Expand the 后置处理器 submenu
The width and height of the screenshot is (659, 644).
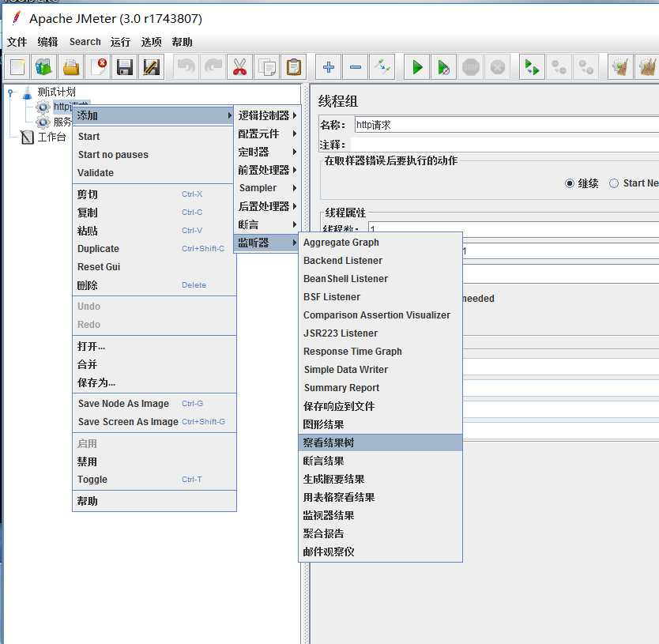point(267,206)
